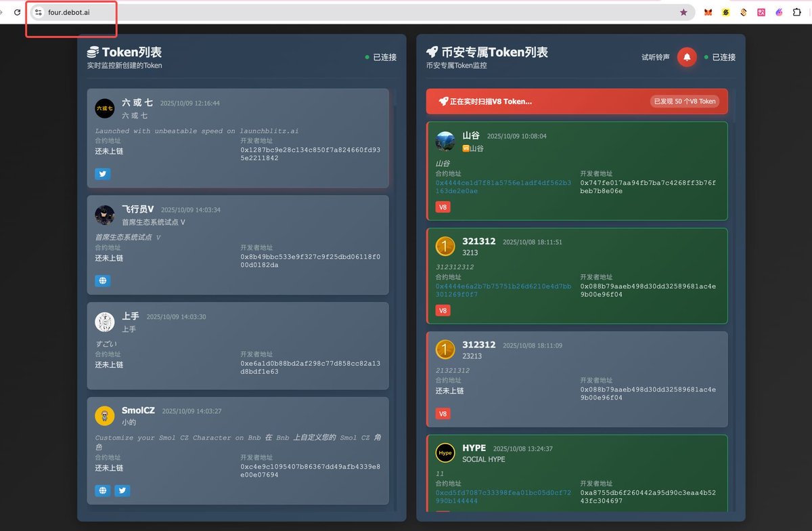Click the red bell ringtone button

coord(687,57)
